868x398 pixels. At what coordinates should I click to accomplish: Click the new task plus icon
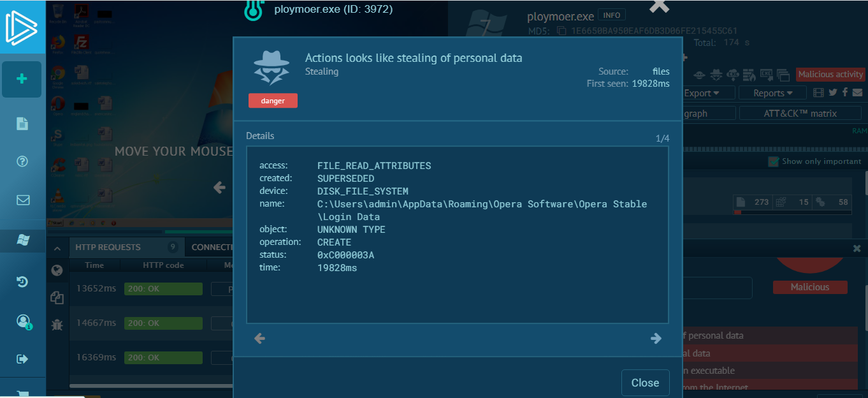[x=22, y=79]
